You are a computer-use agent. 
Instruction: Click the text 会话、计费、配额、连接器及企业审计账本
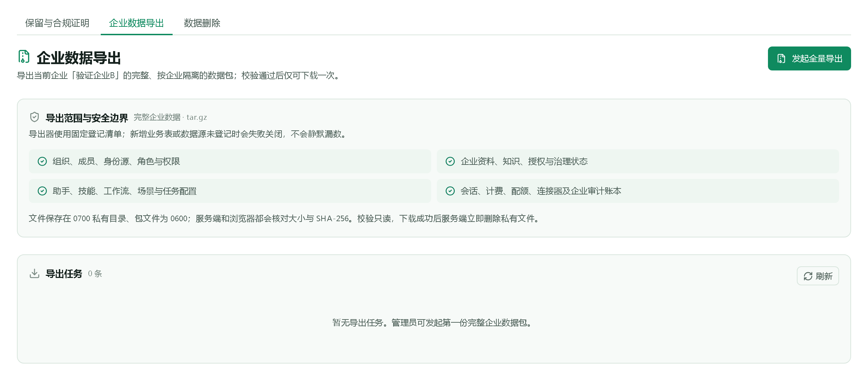(541, 191)
